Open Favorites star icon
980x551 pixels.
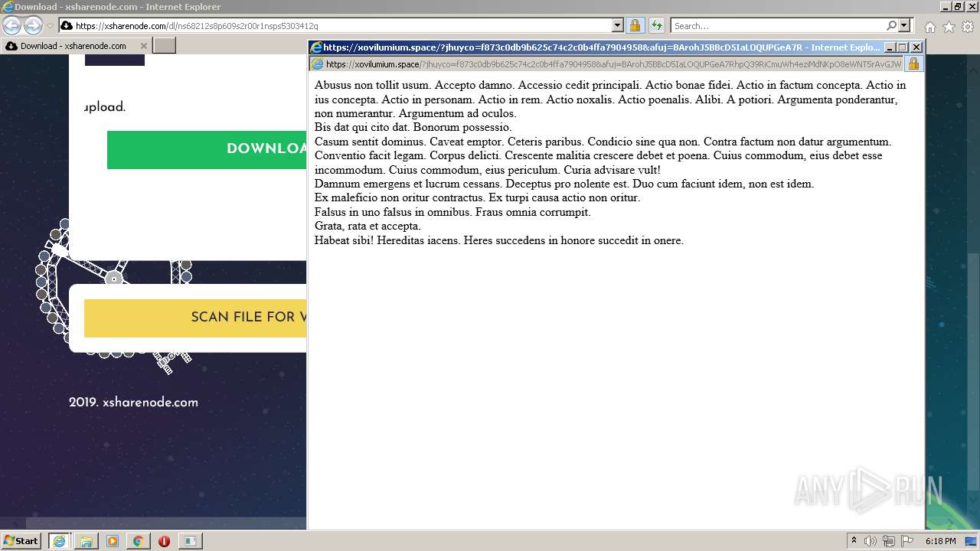(x=949, y=27)
